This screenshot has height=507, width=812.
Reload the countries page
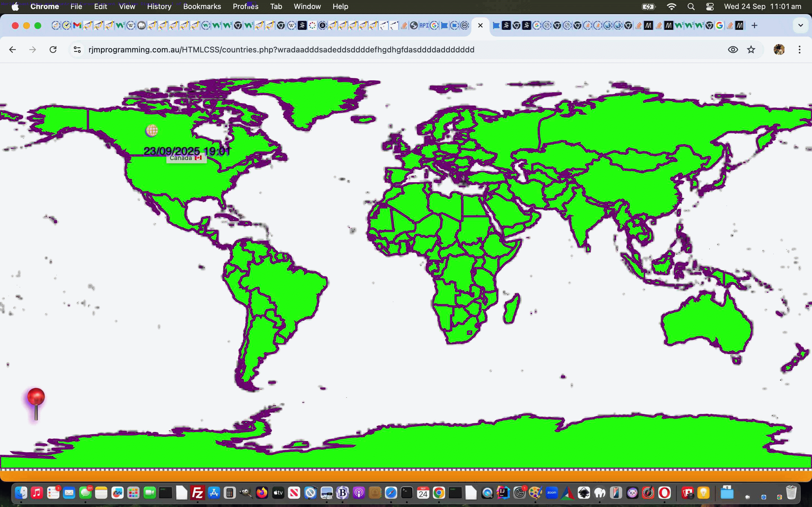53,50
